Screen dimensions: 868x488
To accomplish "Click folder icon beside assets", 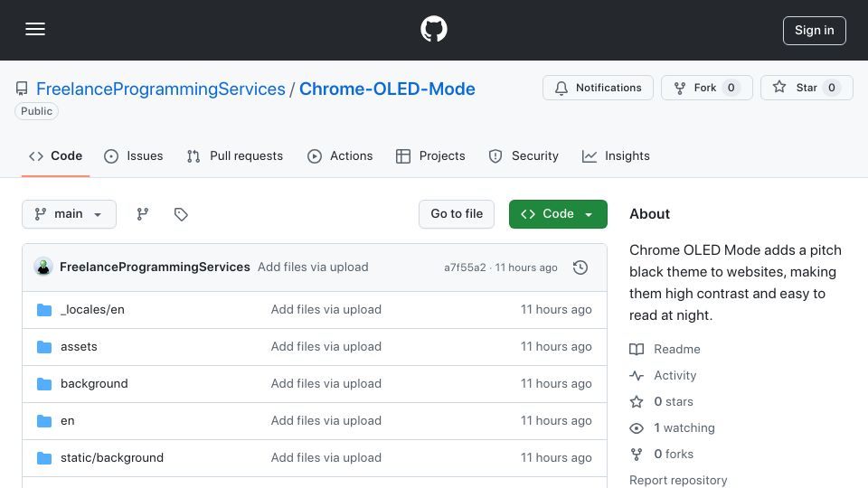I will (x=44, y=347).
